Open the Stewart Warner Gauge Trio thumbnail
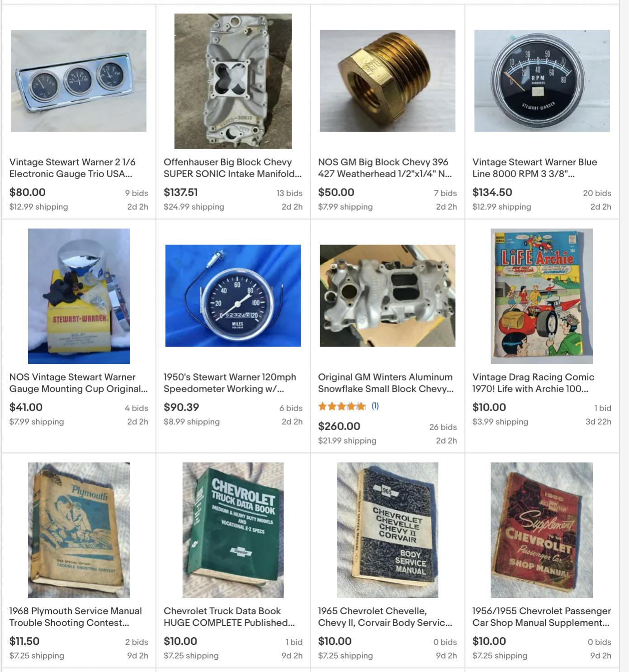 [x=79, y=81]
